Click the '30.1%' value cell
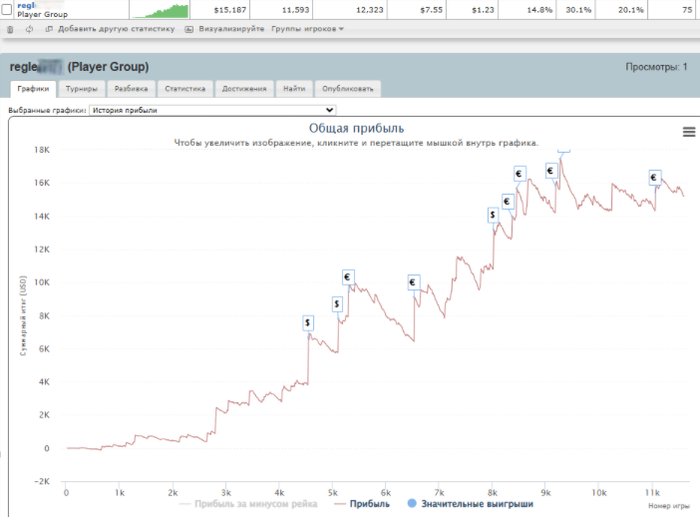 578,10
